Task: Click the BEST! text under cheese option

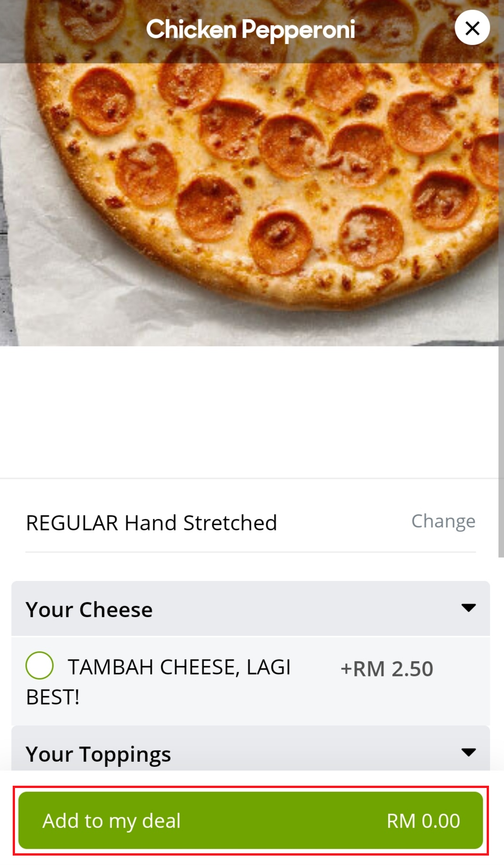Action: point(53,697)
